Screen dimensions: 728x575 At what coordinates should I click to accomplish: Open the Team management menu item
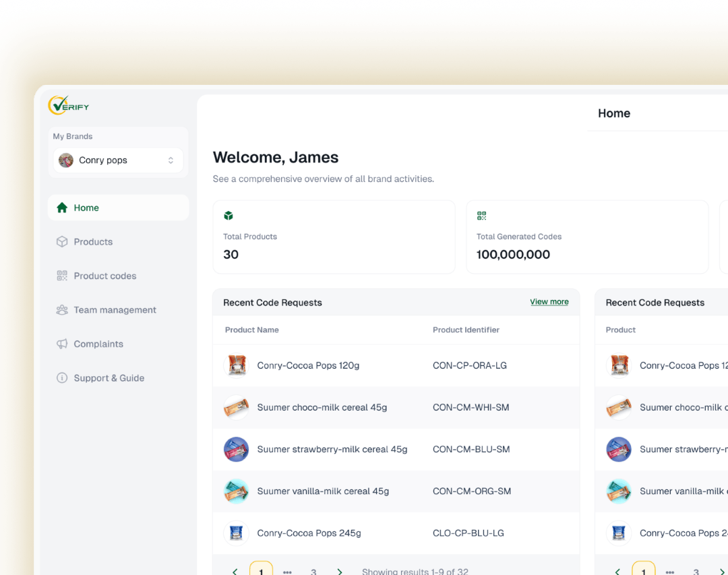tap(115, 310)
